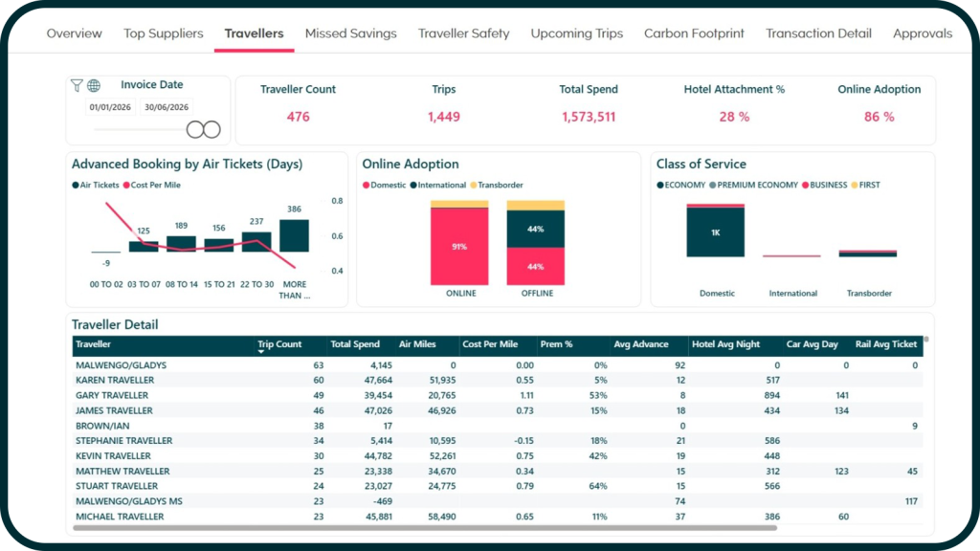This screenshot has height=551, width=980.
Task: Click the sort arrow under Trip Count header
Action: click(260, 352)
